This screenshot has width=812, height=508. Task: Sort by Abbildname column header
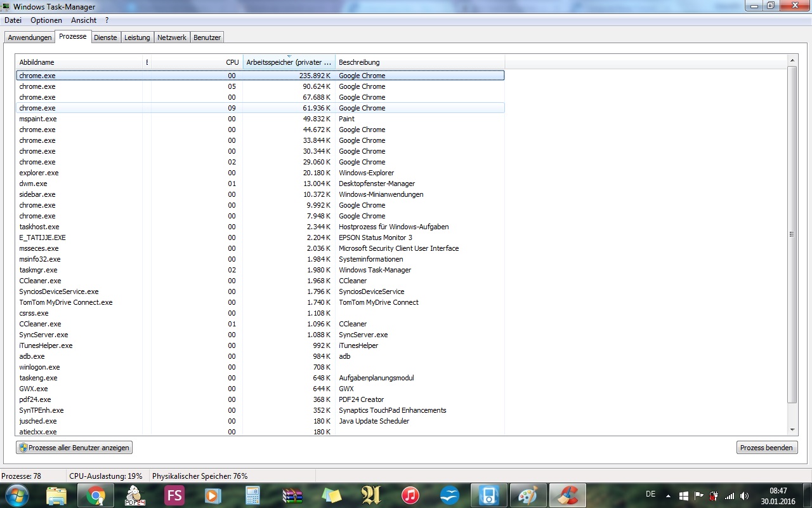[x=80, y=62]
